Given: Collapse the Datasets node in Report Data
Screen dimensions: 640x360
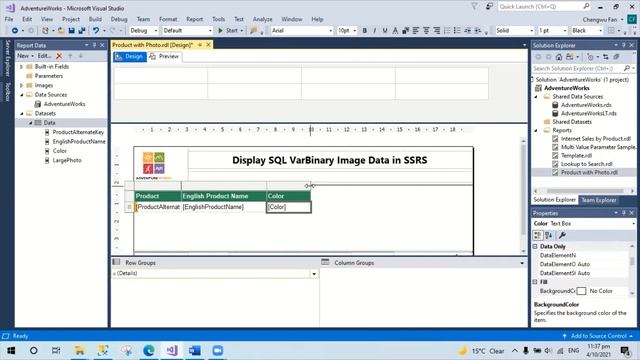Looking at the screenshot, I should [22, 113].
